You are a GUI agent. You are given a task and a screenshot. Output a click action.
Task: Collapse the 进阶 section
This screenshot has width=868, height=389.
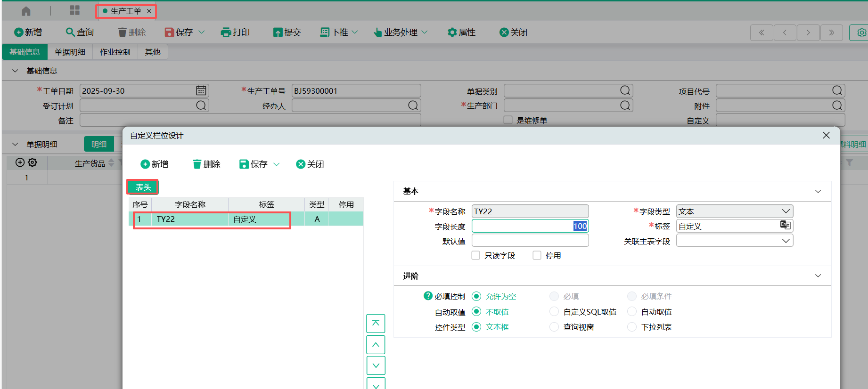(818, 276)
